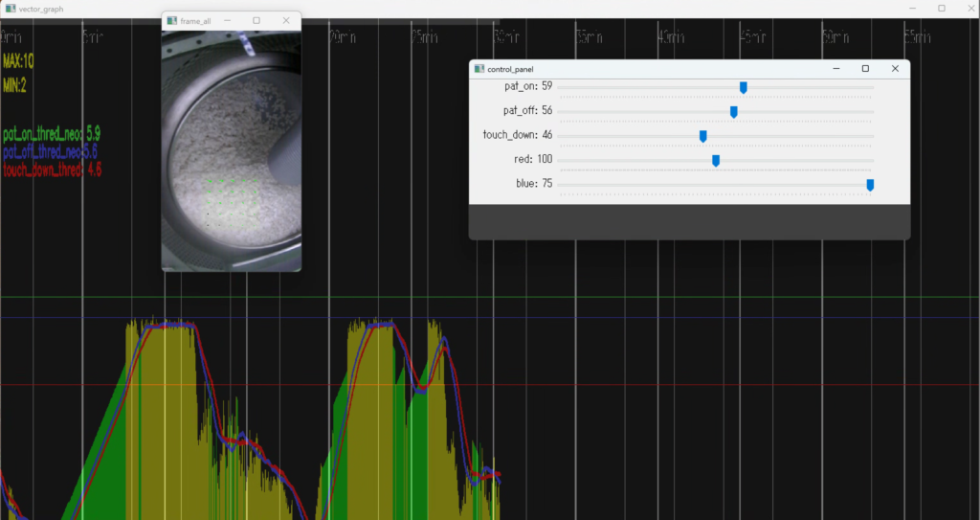Minimize the control_panel window
The width and height of the screenshot is (980, 520).
[835, 69]
